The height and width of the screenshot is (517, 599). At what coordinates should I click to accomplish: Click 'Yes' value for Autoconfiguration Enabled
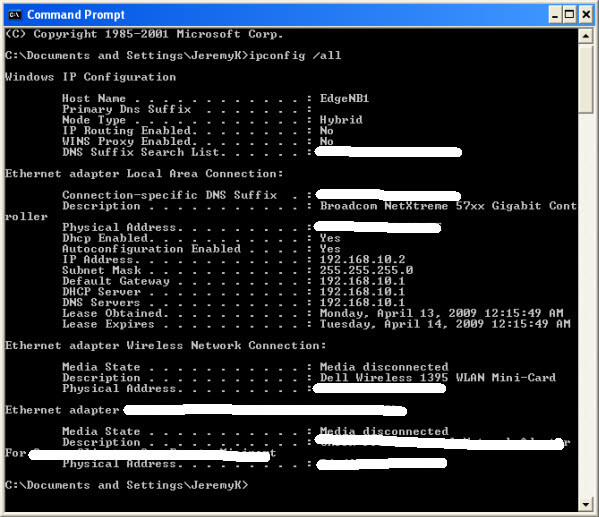330,249
